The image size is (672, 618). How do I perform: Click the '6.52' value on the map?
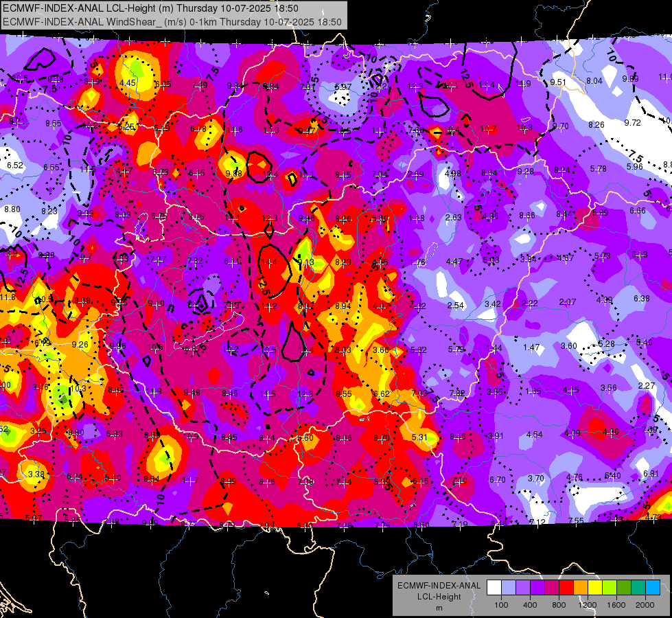click(x=15, y=165)
